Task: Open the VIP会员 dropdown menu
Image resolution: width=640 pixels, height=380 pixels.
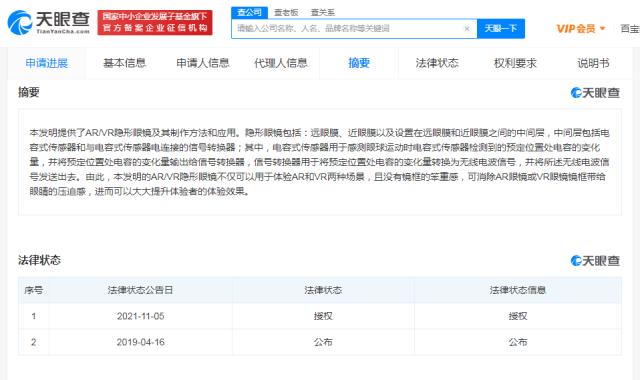Action: (x=581, y=29)
